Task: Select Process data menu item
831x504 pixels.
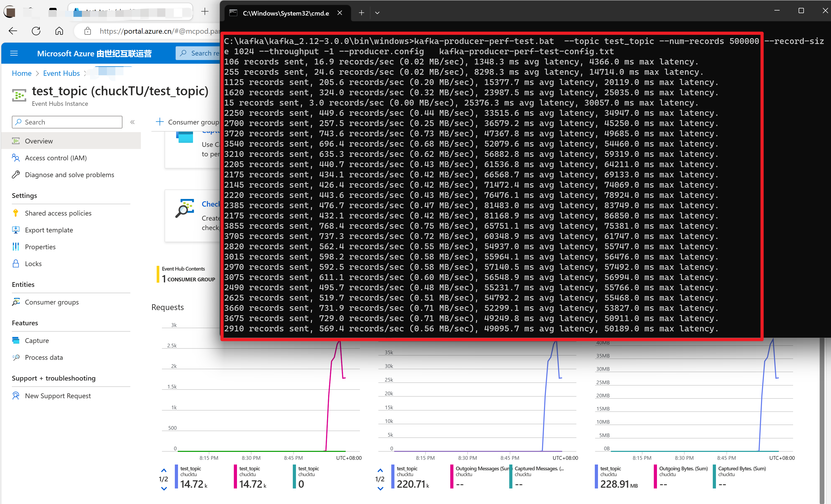Action: (x=43, y=357)
